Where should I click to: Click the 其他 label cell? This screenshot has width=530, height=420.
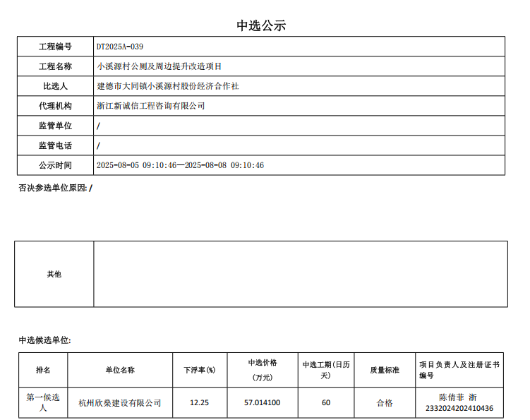(x=54, y=274)
